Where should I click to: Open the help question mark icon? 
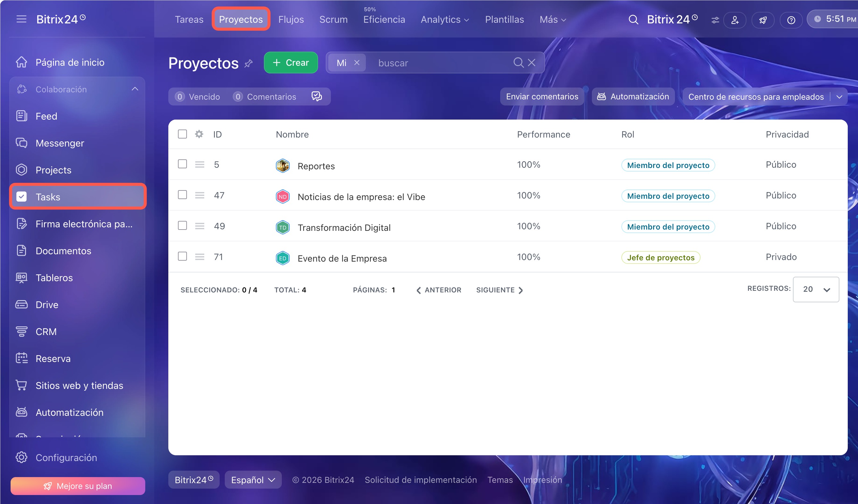pyautogui.click(x=791, y=20)
